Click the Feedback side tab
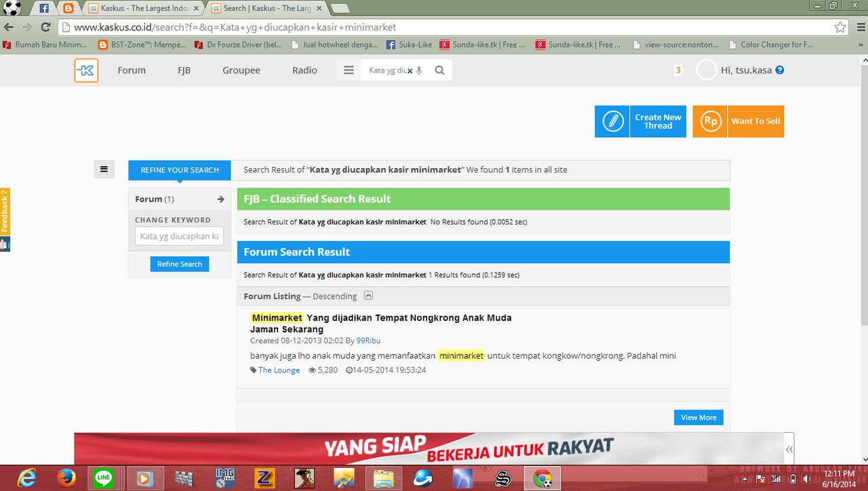Screen dimensions: 868x491 coord(5,212)
